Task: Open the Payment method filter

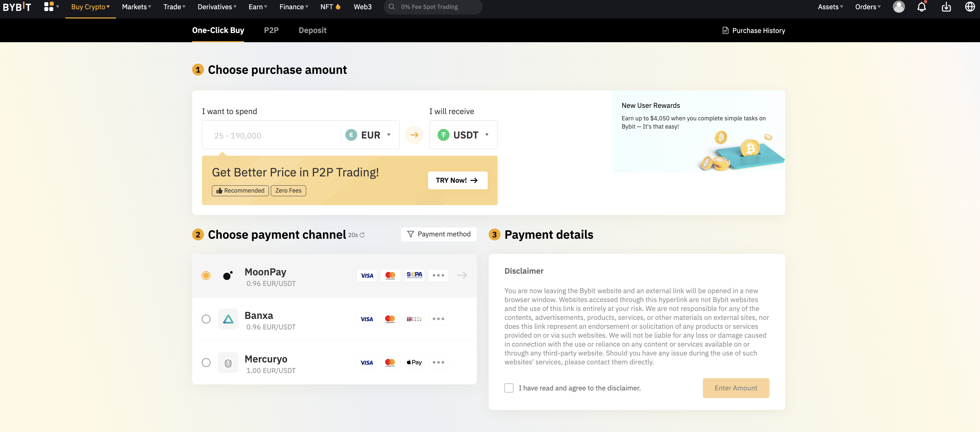Action: [439, 234]
